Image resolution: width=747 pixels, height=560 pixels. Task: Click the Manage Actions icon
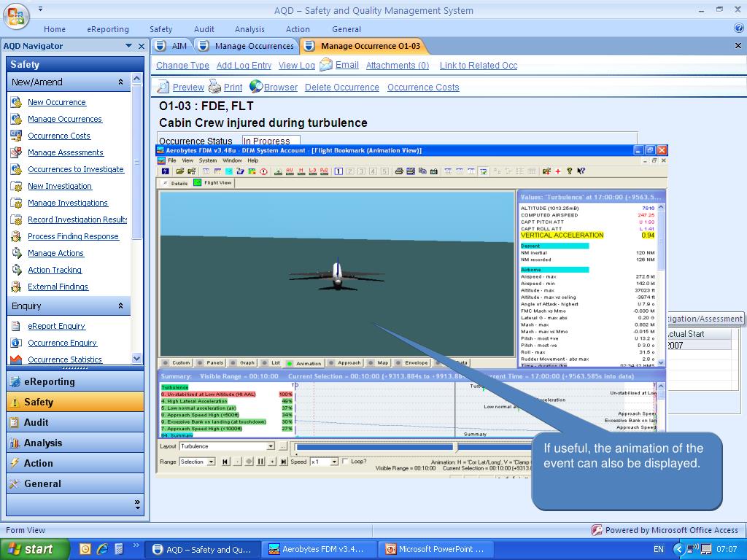[x=16, y=253]
